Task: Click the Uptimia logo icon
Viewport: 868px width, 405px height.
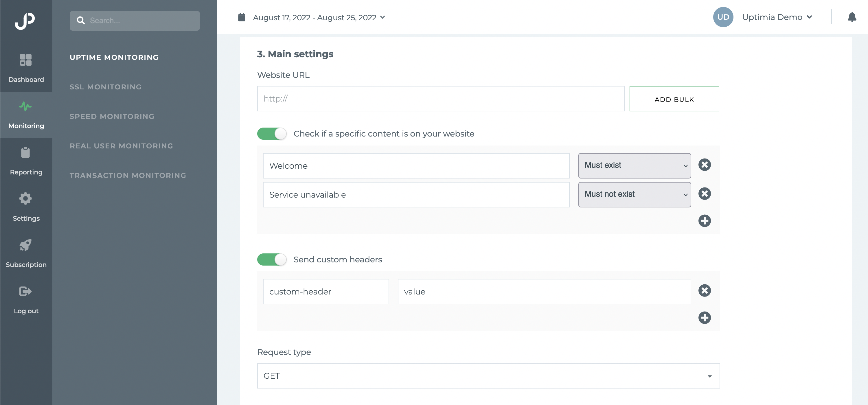Action: click(x=25, y=21)
